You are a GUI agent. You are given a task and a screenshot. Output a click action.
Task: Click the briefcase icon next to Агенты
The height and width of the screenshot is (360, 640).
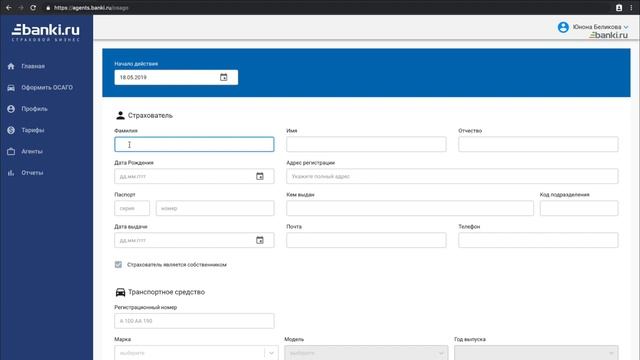pyautogui.click(x=11, y=151)
